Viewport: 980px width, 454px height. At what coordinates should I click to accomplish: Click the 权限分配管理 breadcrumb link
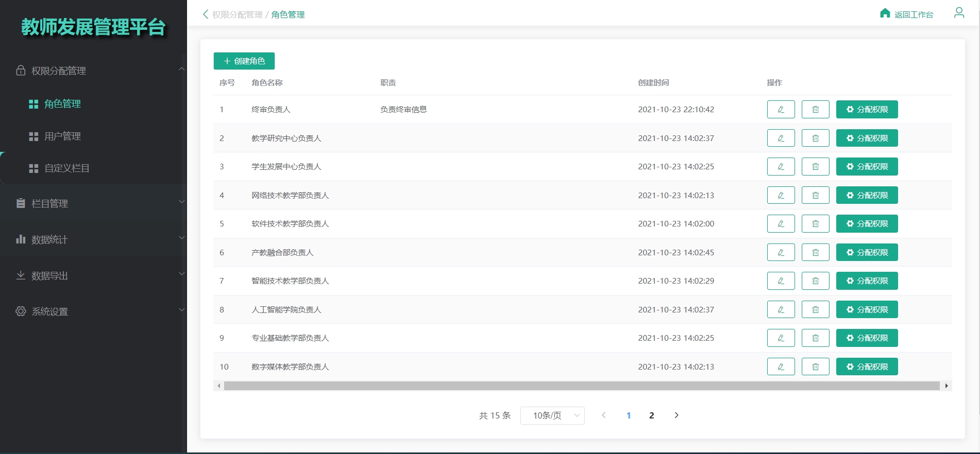[x=238, y=15]
